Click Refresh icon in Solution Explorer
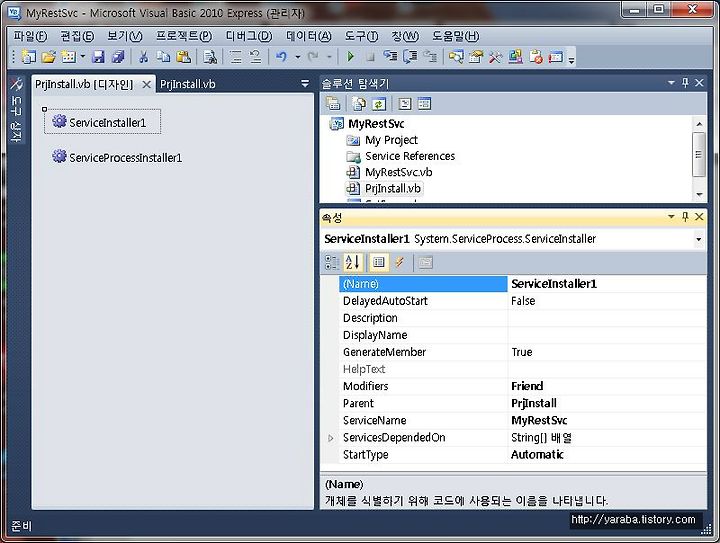 click(379, 104)
